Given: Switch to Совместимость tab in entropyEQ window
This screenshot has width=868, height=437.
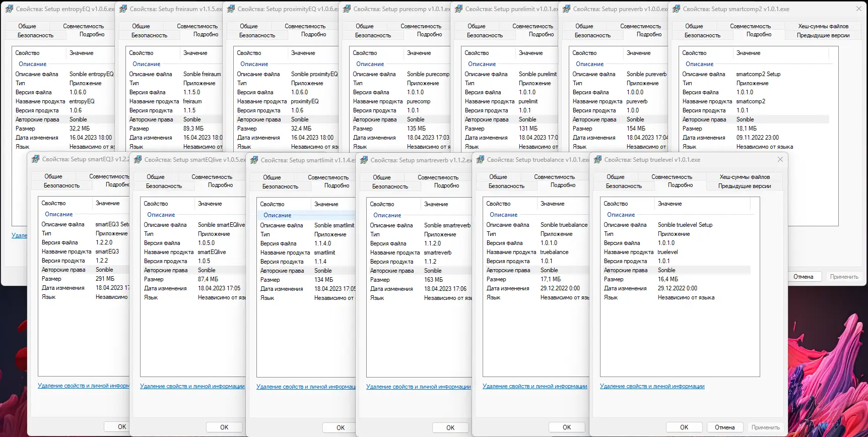Looking at the screenshot, I should point(84,26).
